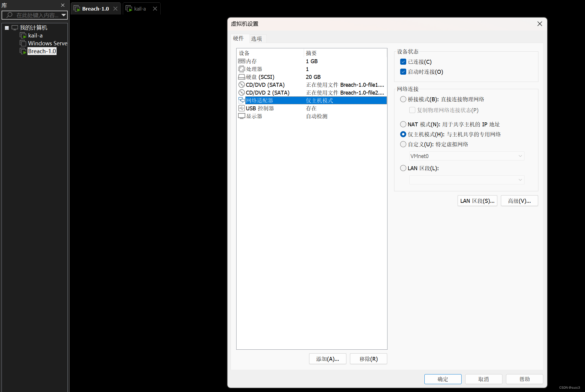This screenshot has height=392, width=585.
Task: Click the Cancel 取消 button
Action: (484, 379)
